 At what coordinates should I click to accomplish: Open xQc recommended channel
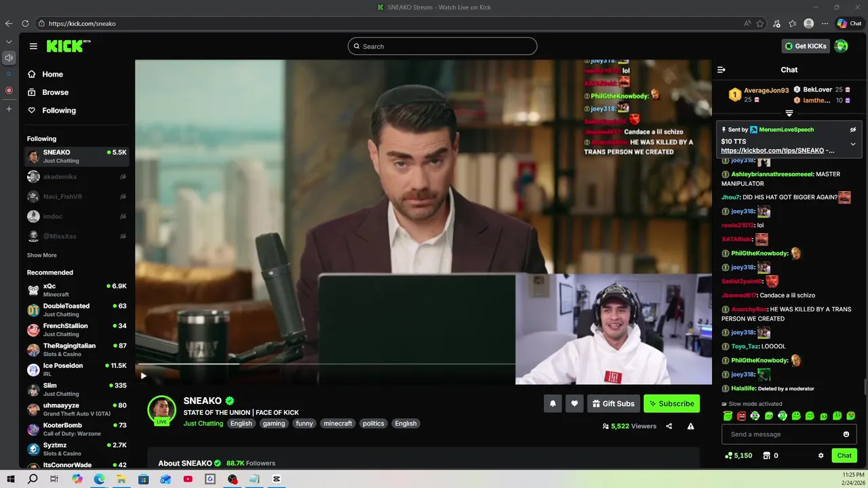point(77,290)
